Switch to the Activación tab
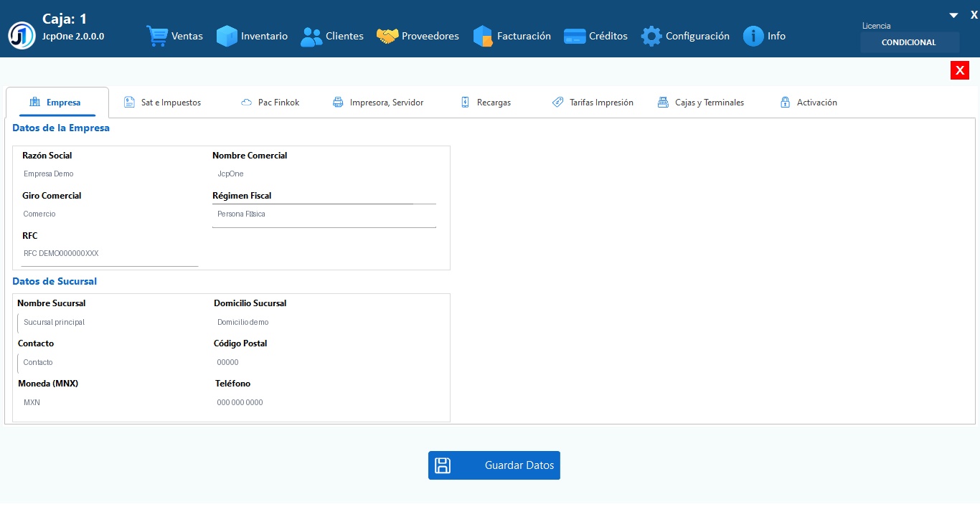 coord(809,103)
